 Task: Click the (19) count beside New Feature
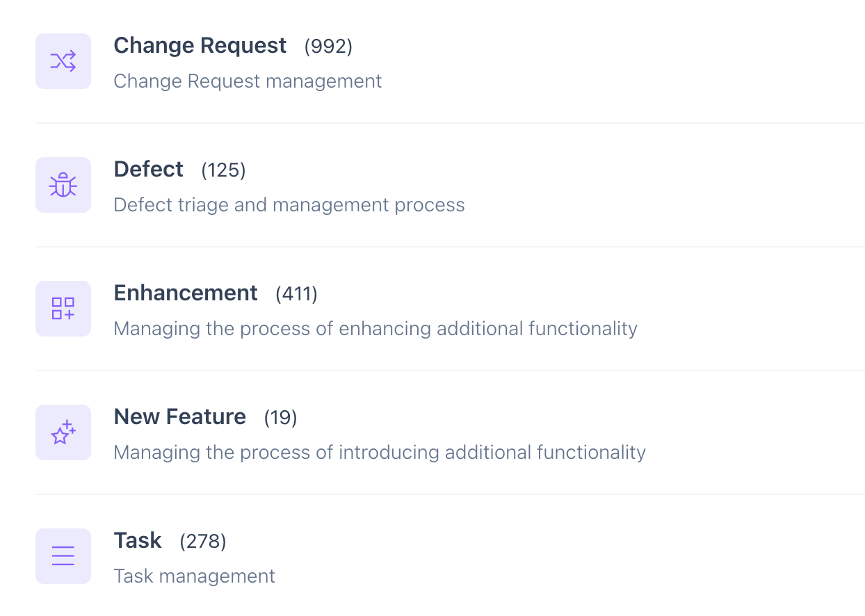[x=280, y=418]
